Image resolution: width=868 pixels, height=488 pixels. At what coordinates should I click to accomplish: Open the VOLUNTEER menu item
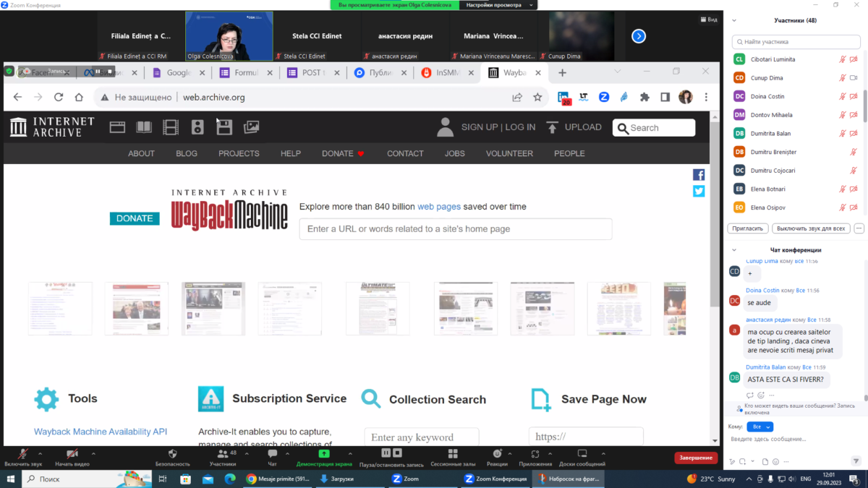tap(509, 153)
